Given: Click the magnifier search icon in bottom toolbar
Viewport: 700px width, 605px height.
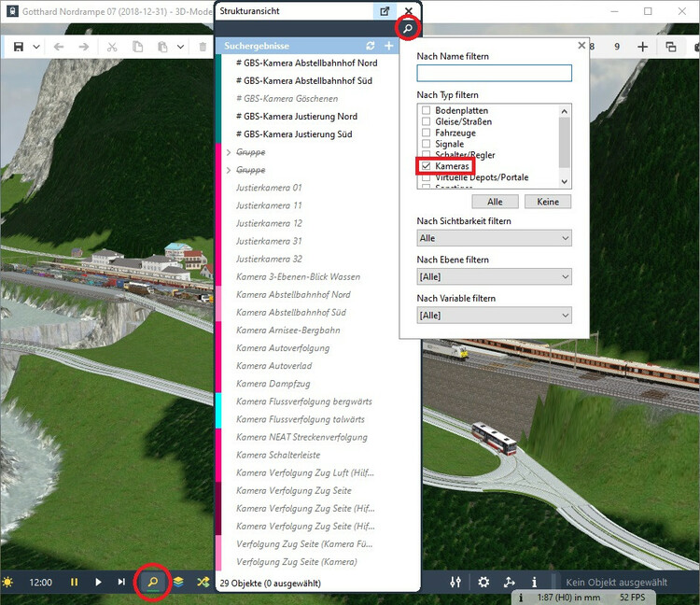Looking at the screenshot, I should 152,582.
